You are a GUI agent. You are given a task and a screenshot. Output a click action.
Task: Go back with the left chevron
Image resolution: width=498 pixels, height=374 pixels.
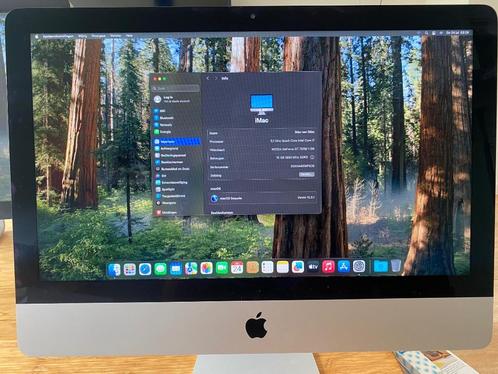point(208,78)
